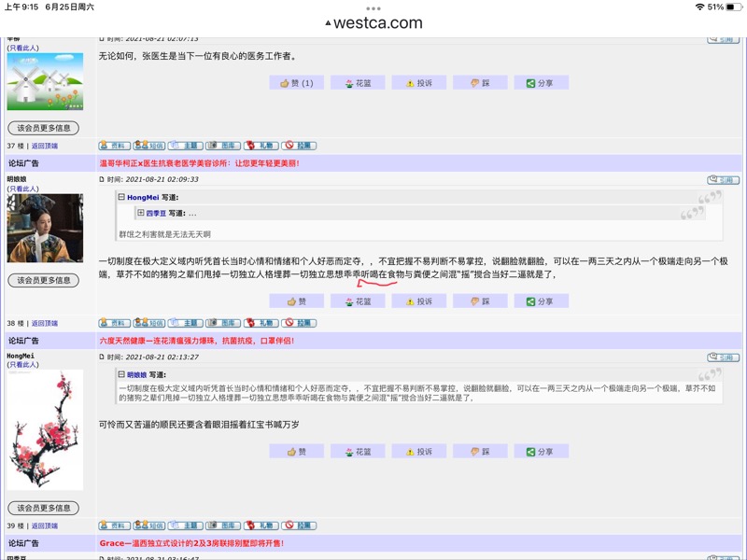Downvote the 张医生 post with 踩
Image resolution: width=747 pixels, height=560 pixels.
point(480,83)
